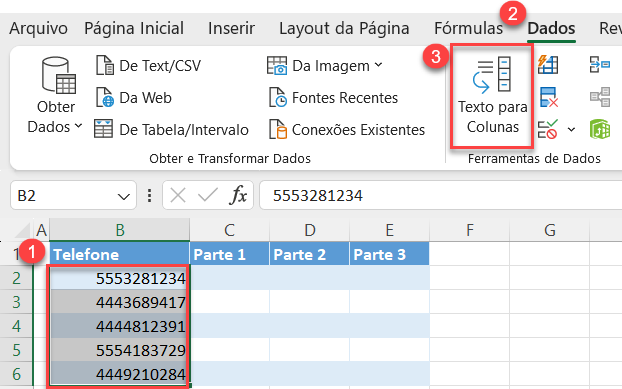Select column G header
This screenshot has width=622, height=389.
550,230
